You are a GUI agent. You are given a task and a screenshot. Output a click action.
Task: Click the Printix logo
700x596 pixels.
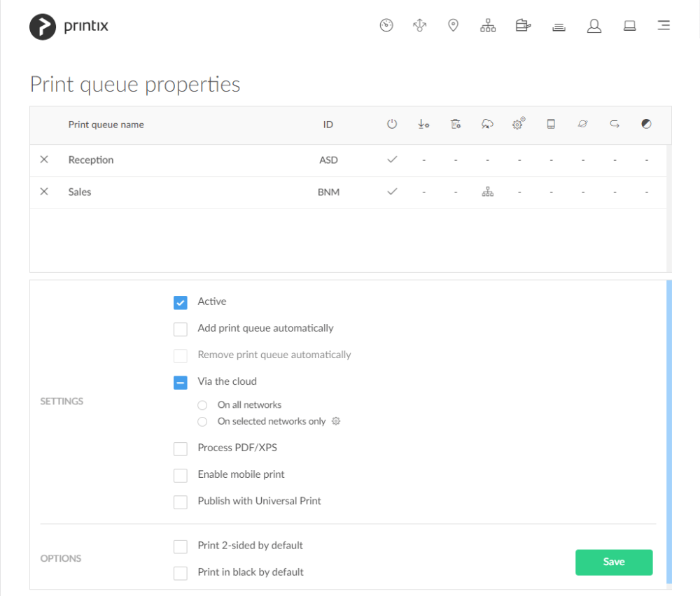pyautogui.click(x=69, y=27)
